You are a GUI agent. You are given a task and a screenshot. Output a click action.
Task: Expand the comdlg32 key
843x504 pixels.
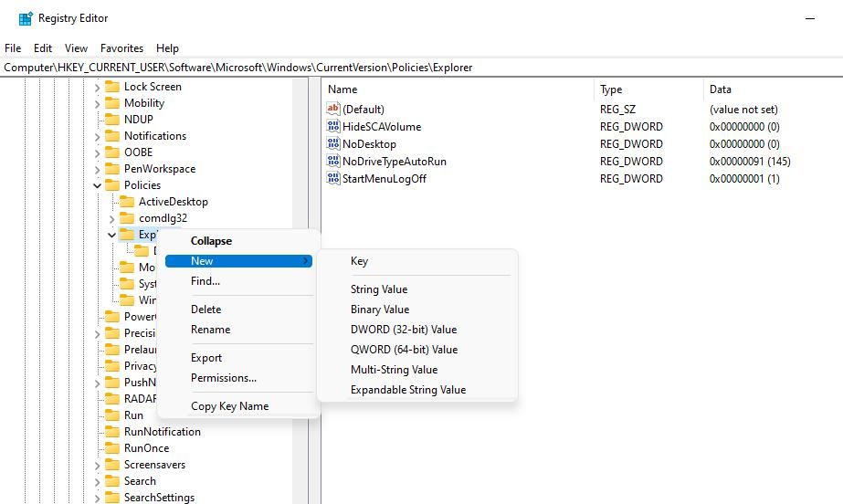tap(111, 219)
